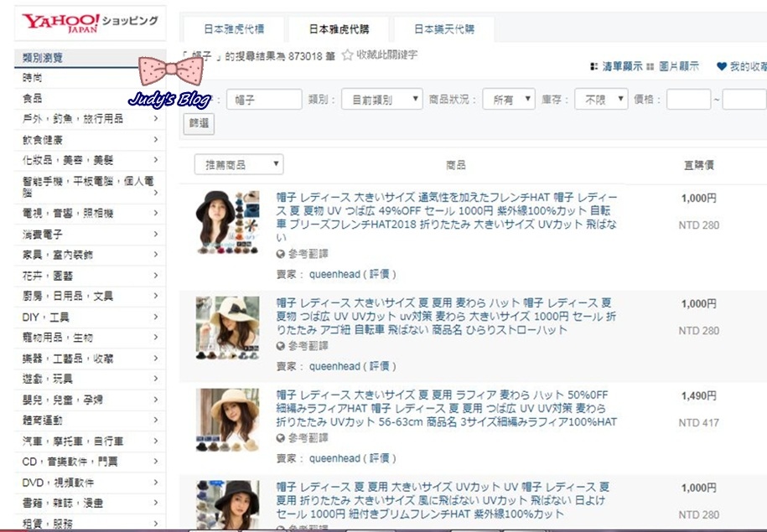The image size is (767, 532).
Task: Click the 收藏此關鍵字 link
Action: click(x=387, y=54)
